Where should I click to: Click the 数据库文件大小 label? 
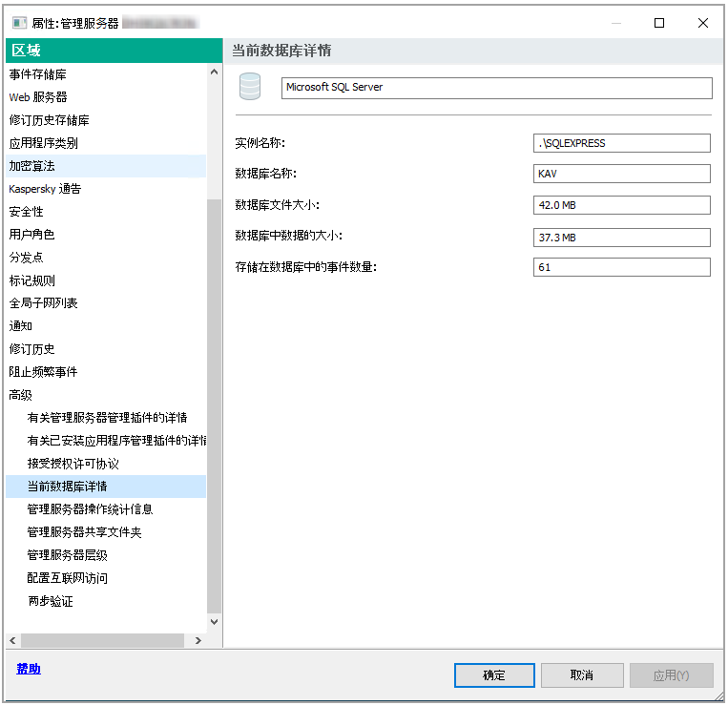click(278, 205)
